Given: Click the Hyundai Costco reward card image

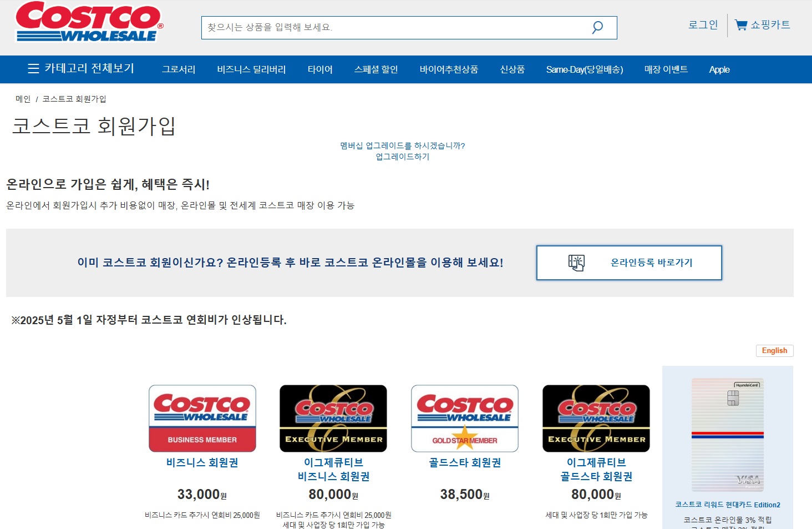Looking at the screenshot, I should (x=728, y=435).
